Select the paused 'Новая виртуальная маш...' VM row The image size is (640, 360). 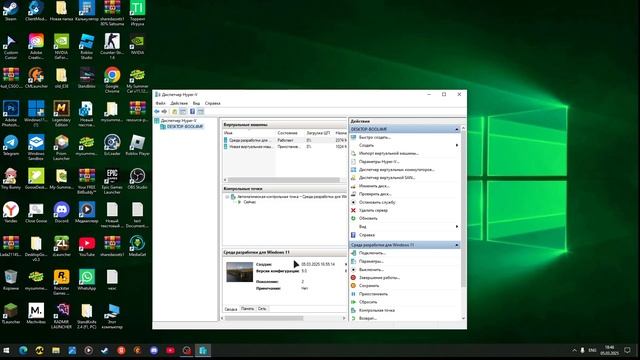tap(285, 146)
